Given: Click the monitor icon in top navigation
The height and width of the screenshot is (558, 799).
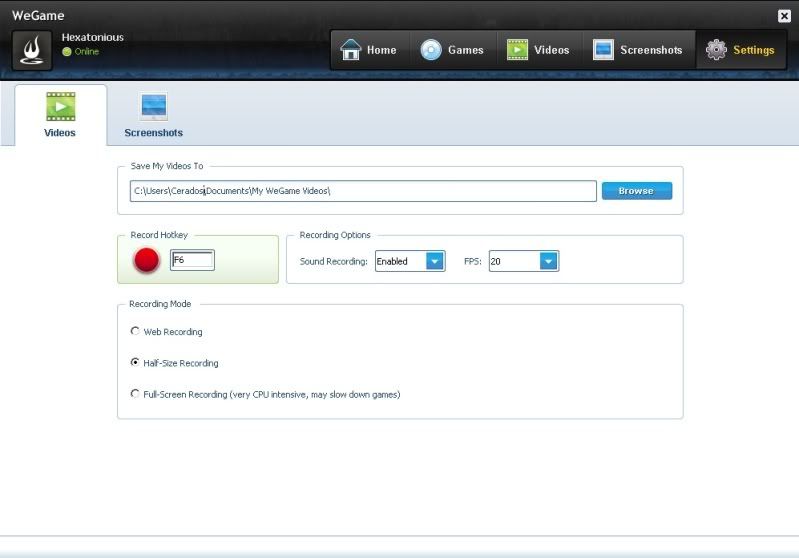Looking at the screenshot, I should tap(603, 50).
